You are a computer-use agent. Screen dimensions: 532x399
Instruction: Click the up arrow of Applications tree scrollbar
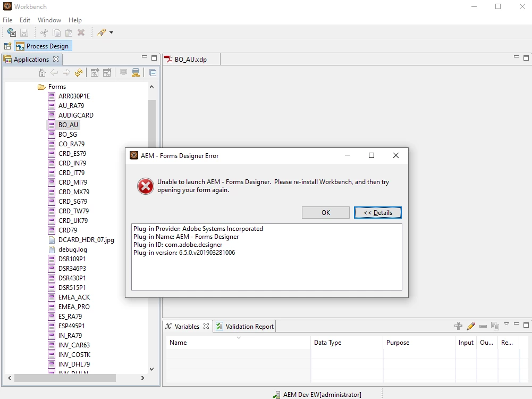tap(151, 87)
